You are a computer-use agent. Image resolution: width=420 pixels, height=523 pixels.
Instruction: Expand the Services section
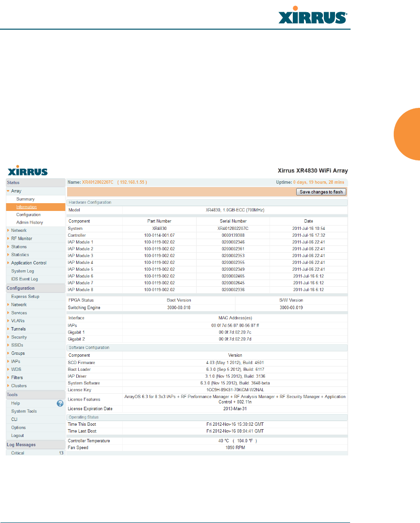8,313
